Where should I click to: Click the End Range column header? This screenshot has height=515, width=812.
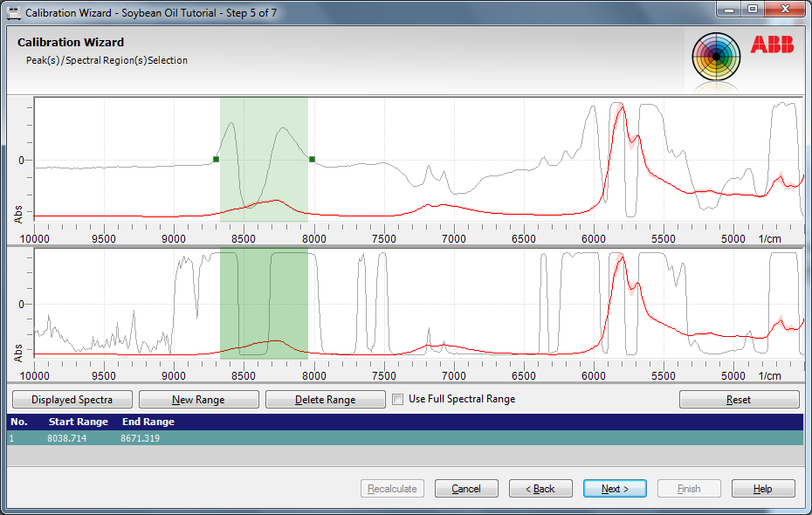coord(148,422)
